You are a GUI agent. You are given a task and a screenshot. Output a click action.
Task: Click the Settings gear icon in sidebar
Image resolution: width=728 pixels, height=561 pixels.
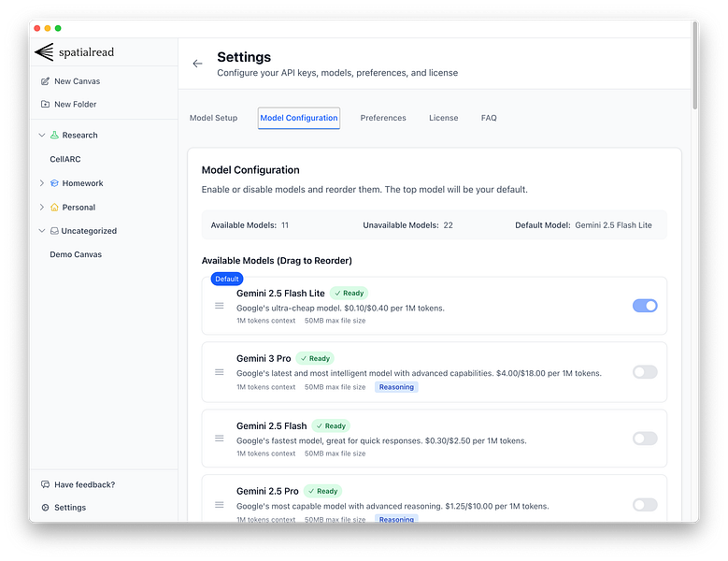pos(45,508)
